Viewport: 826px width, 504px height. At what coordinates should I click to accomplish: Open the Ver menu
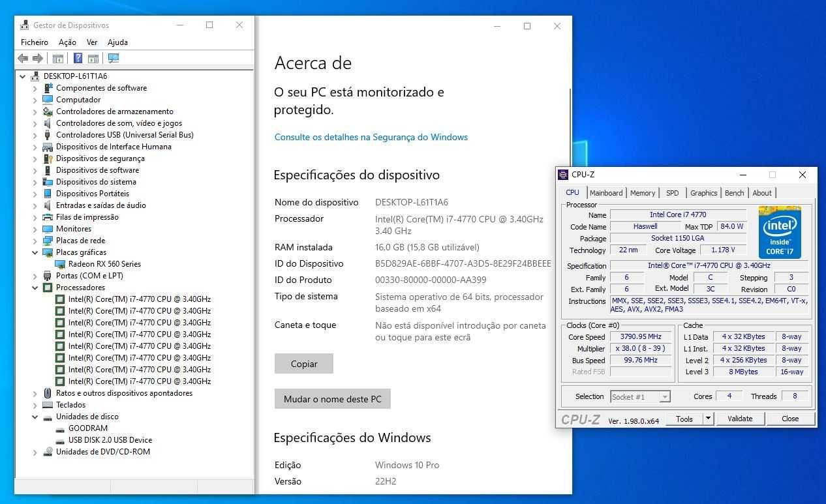tap(92, 42)
